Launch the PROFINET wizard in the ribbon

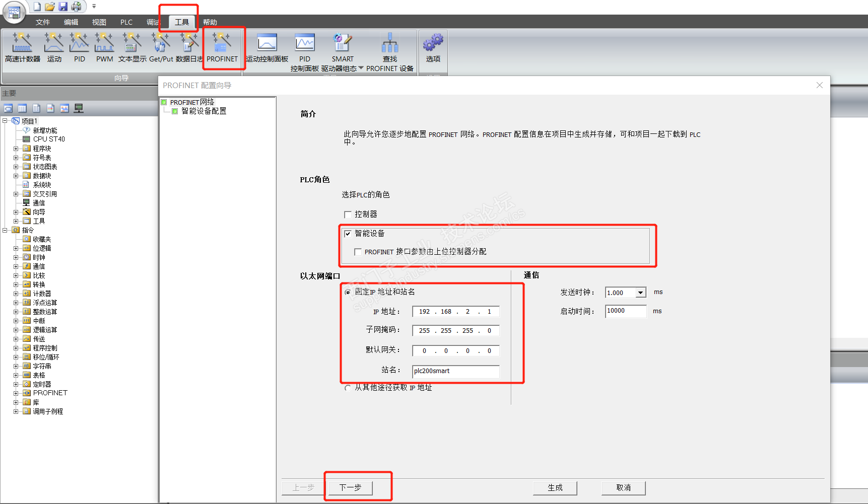[x=222, y=48]
